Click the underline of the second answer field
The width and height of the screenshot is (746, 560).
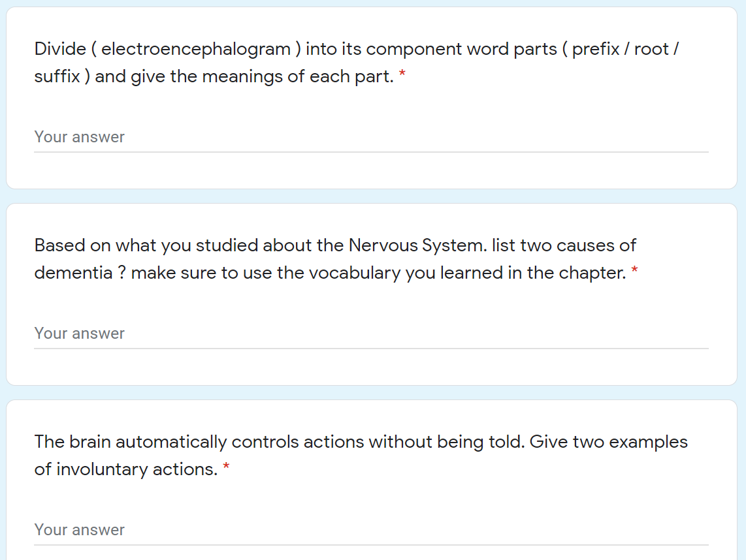click(x=372, y=347)
